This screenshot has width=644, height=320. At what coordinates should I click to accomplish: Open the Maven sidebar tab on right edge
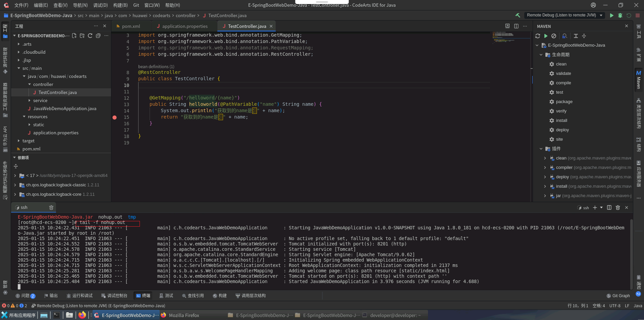(x=639, y=79)
